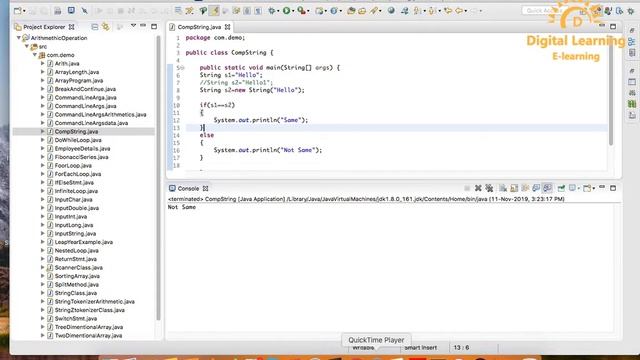Image resolution: width=640 pixels, height=360 pixels.
Task: Click the Last Edit Location back arrow
Action: [447, 11]
